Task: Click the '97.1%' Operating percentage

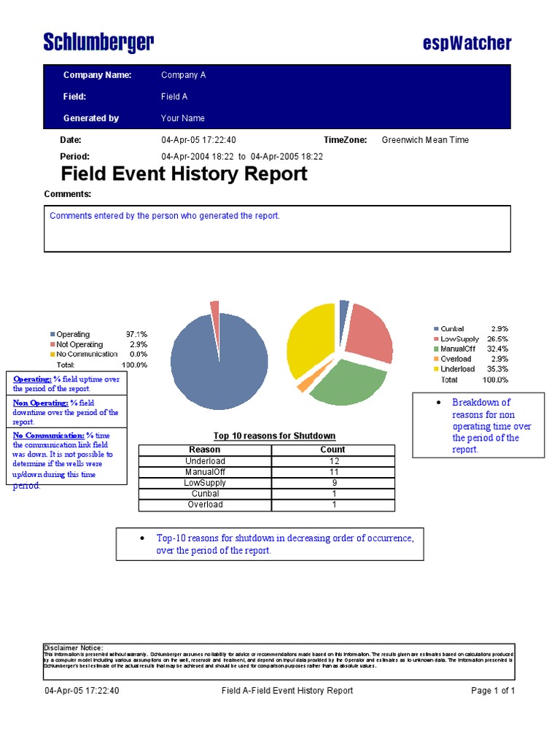Action: (136, 334)
